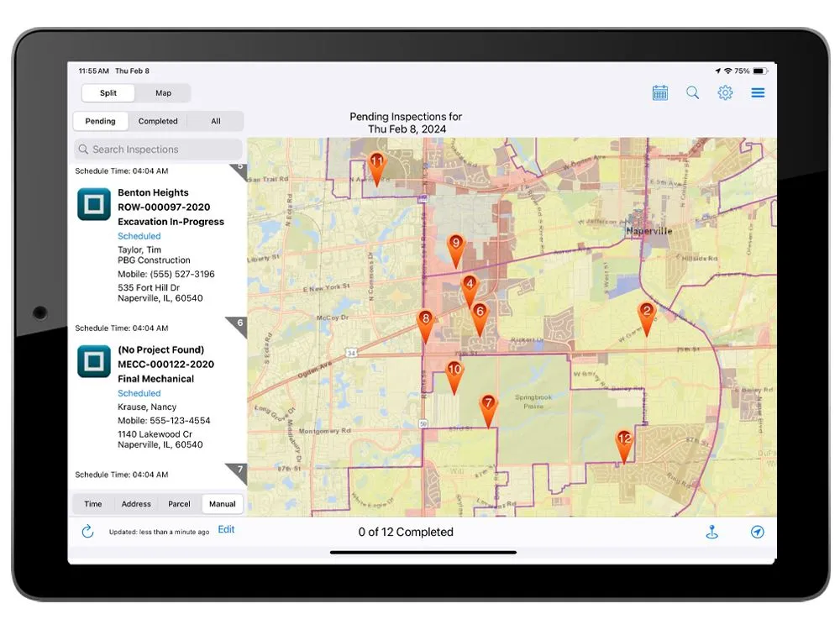This screenshot has width=840, height=630.
Task: Open the hamburger menu icon
Action: tap(758, 93)
